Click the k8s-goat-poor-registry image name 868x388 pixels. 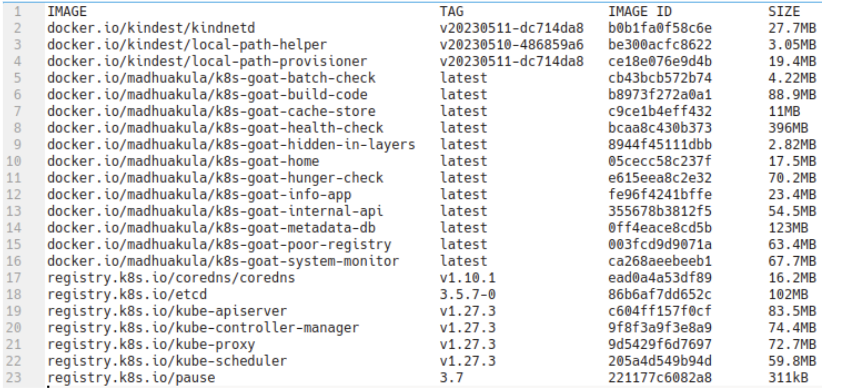click(x=219, y=245)
